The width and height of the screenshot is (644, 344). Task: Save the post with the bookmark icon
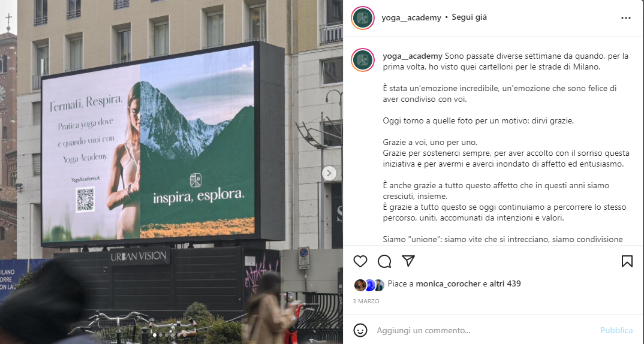pos(627,261)
